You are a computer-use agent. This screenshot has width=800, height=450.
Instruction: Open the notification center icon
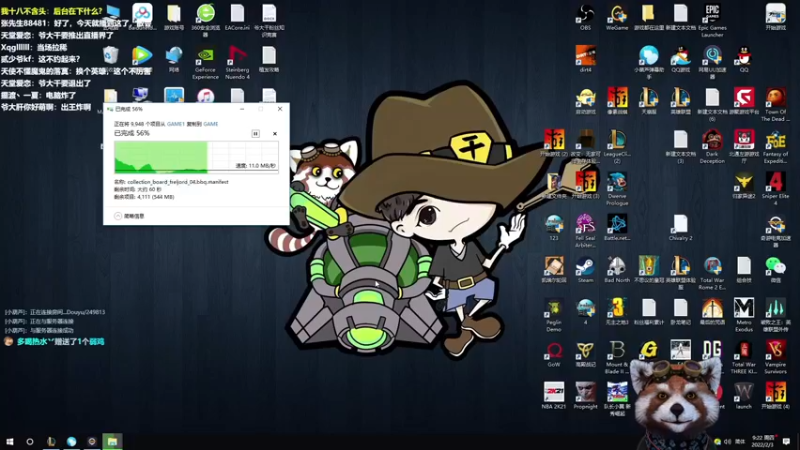(x=786, y=441)
